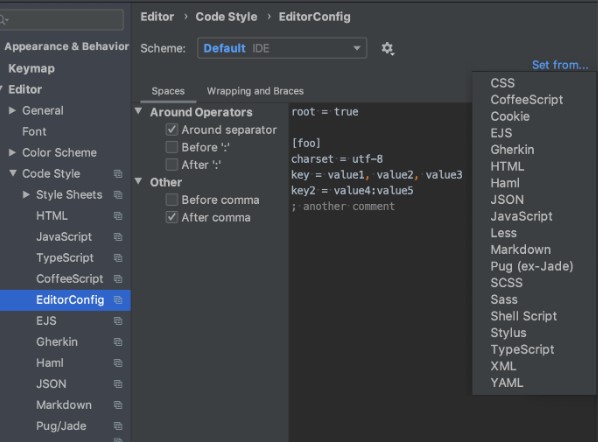Click the copy icon beside Code Style

coord(118,174)
